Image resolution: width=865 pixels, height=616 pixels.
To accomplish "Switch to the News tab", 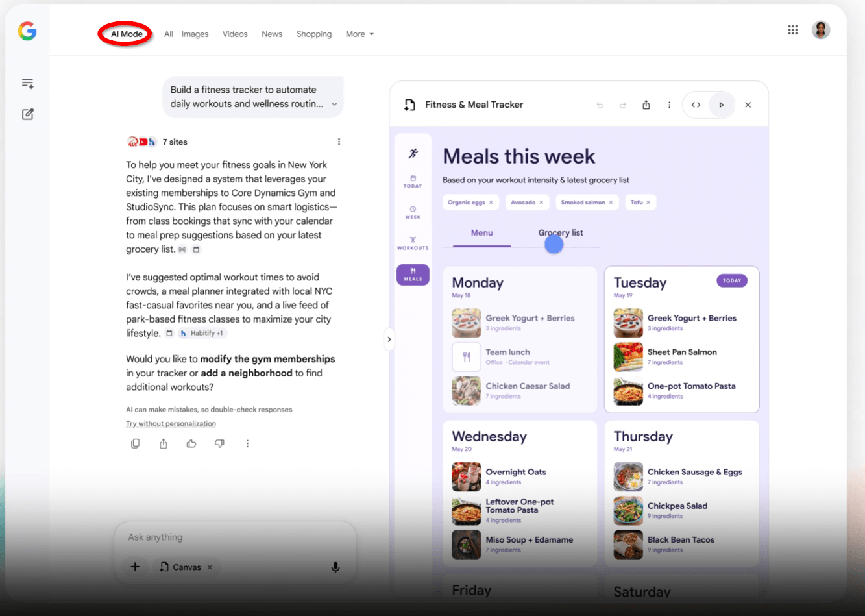I will click(x=272, y=34).
